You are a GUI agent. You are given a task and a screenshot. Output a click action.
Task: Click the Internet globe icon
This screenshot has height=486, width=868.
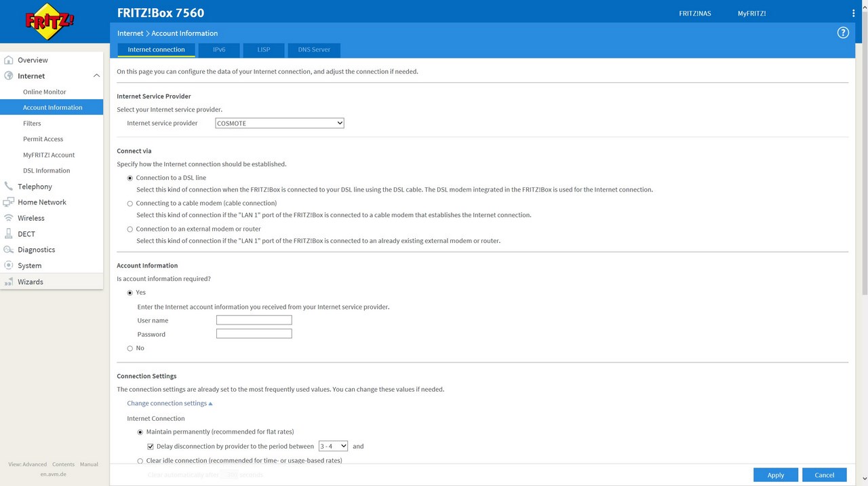(9, 76)
